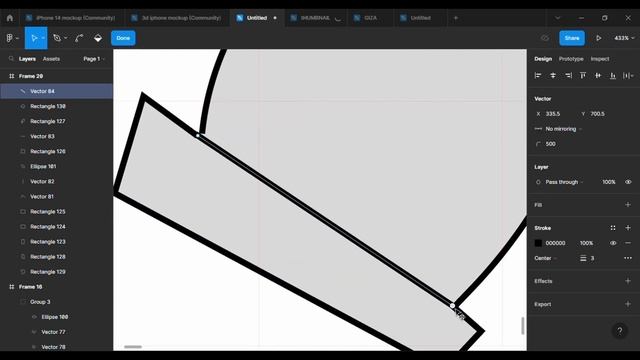Open the Prototype tab
Image resolution: width=640 pixels, height=360 pixels.
pyautogui.click(x=571, y=59)
